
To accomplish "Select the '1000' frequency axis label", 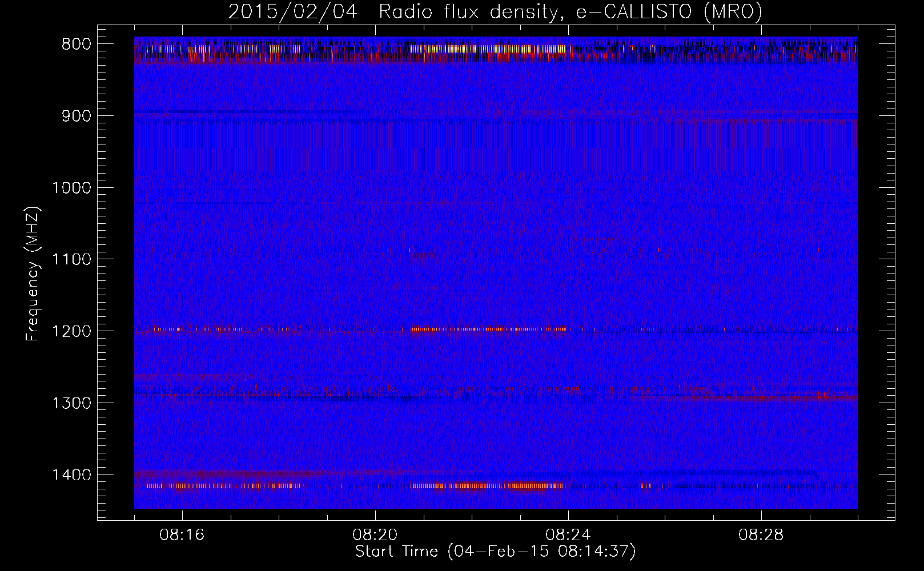I will [71, 188].
